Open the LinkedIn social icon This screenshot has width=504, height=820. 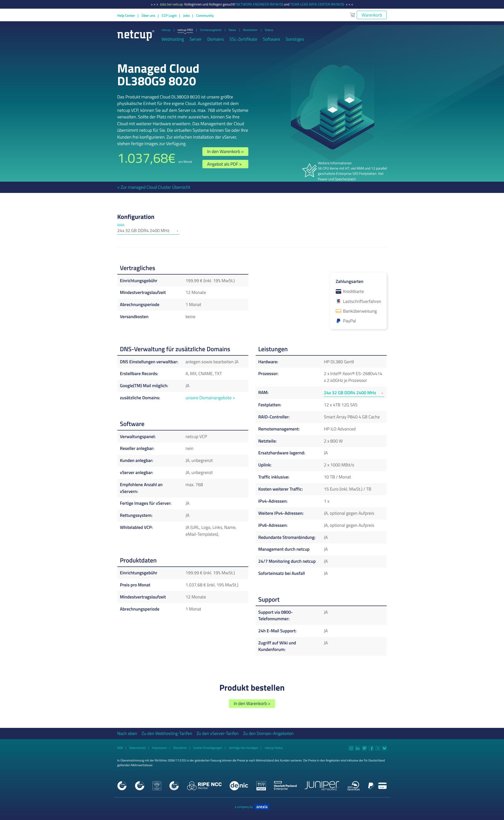358,748
